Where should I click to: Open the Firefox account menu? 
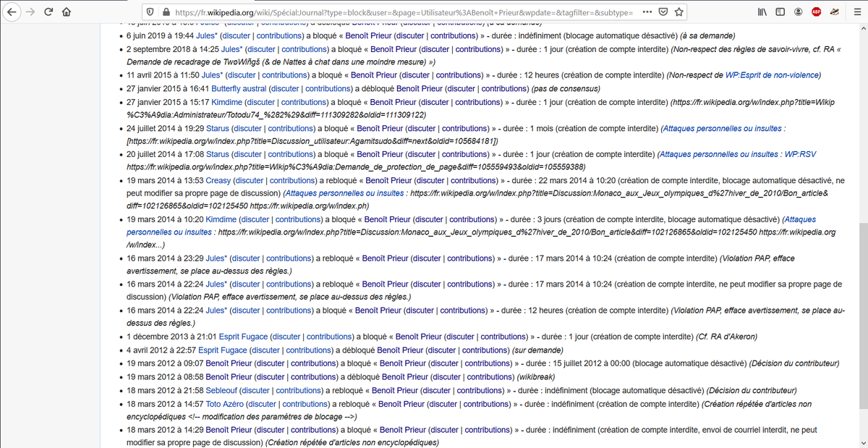798,12
